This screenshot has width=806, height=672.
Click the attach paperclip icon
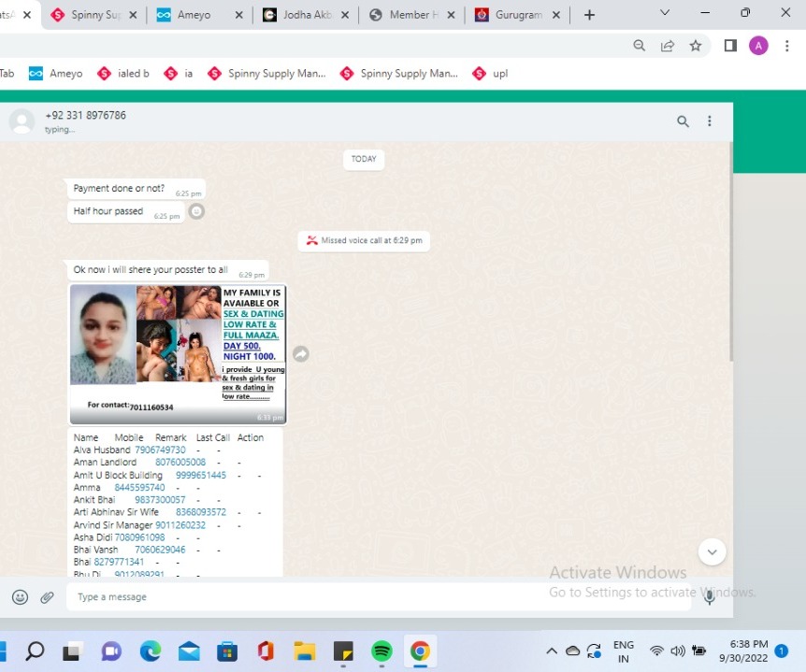tap(47, 597)
